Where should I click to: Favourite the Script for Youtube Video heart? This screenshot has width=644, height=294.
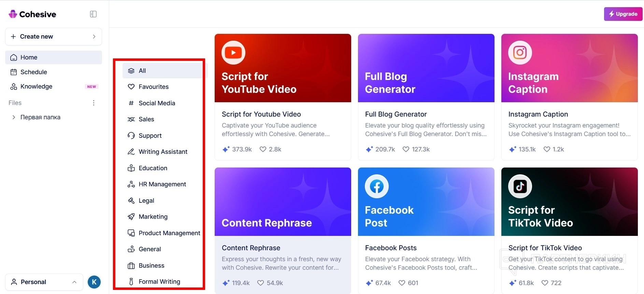[x=263, y=149]
